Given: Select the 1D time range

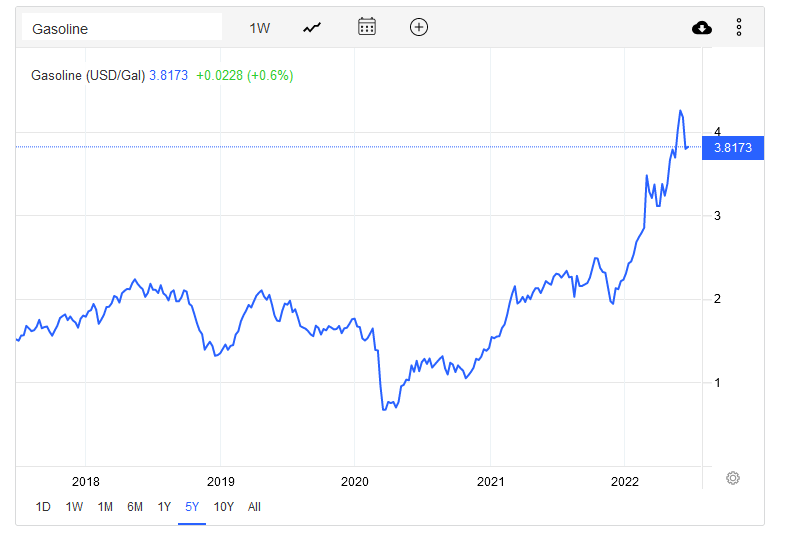Looking at the screenshot, I should pyautogui.click(x=43, y=507).
